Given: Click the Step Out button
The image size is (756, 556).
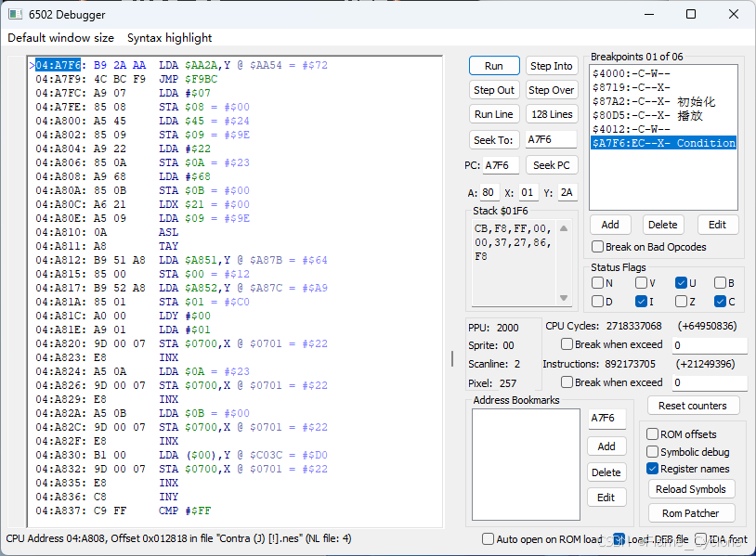Looking at the screenshot, I should click(494, 90).
